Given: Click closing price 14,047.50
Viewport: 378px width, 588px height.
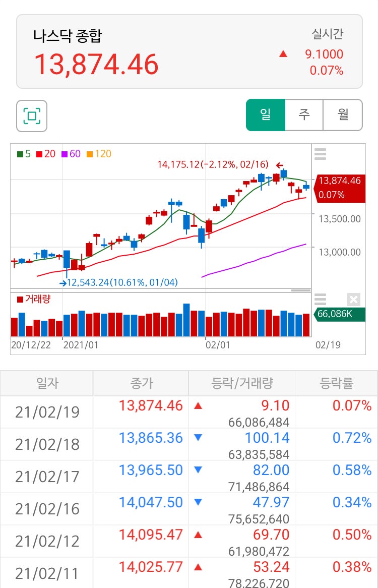Looking at the screenshot, I should click(x=151, y=502).
